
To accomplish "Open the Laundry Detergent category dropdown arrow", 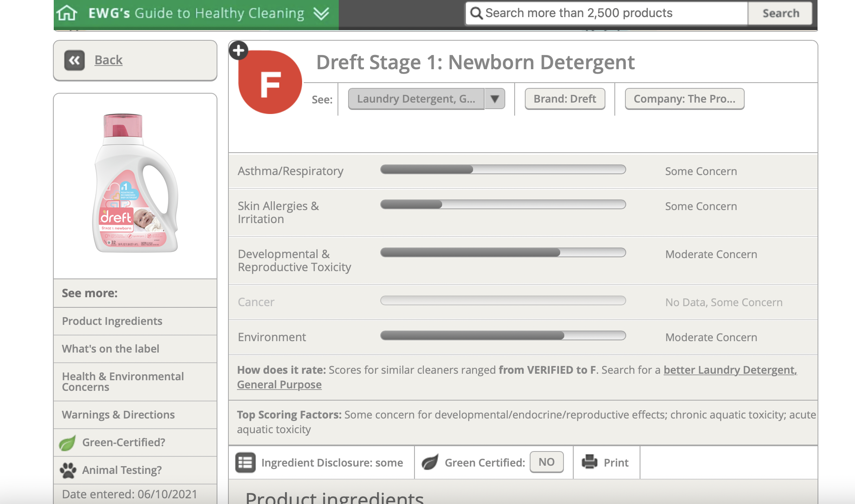I will 495,99.
